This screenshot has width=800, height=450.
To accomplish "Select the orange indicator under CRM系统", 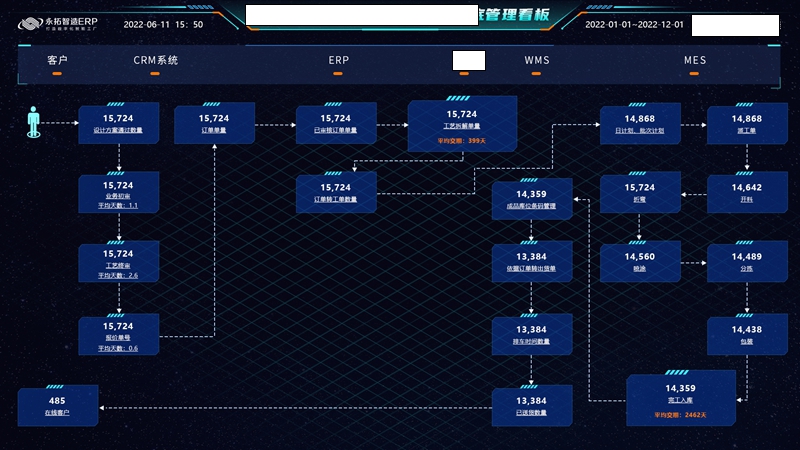I will pyautogui.click(x=156, y=73).
